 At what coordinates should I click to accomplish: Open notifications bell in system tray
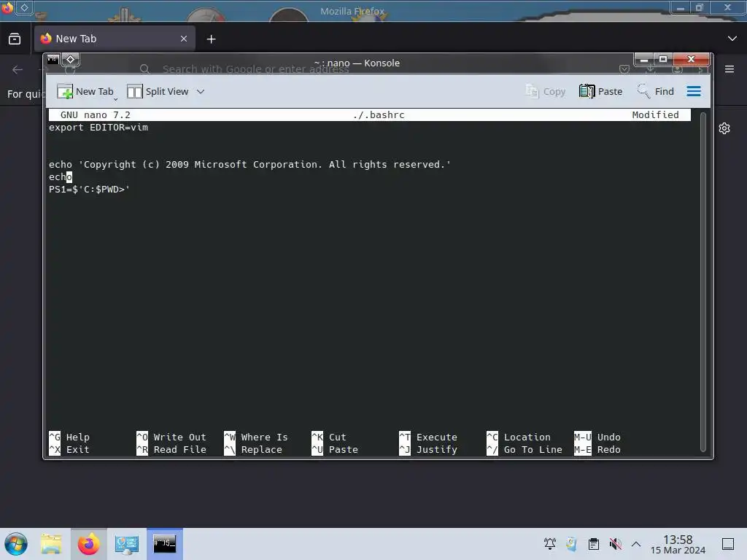click(x=550, y=544)
